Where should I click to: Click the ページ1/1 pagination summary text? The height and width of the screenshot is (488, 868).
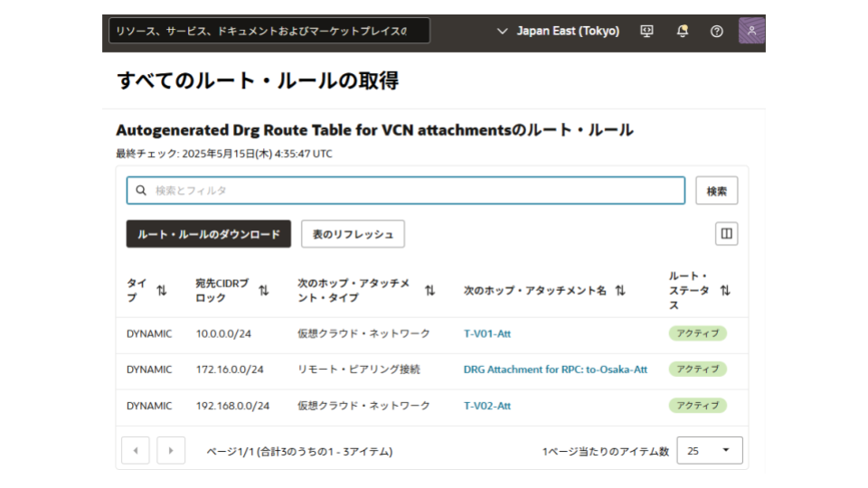coord(299,452)
